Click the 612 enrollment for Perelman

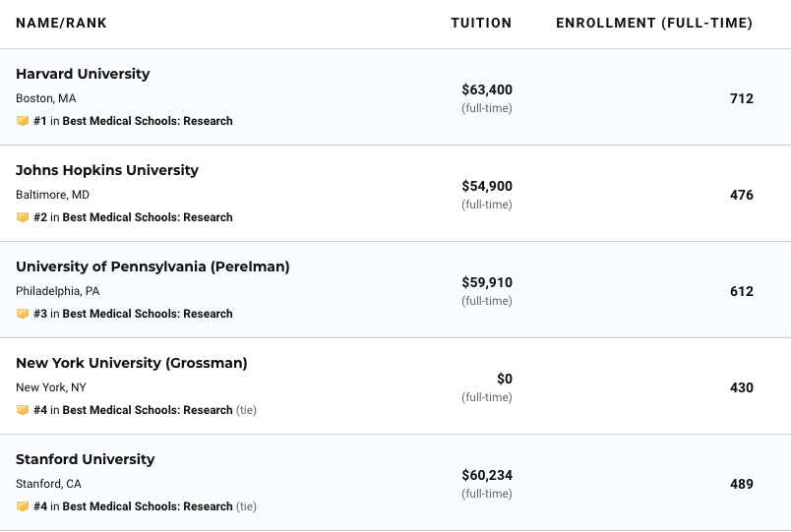pyautogui.click(x=742, y=291)
